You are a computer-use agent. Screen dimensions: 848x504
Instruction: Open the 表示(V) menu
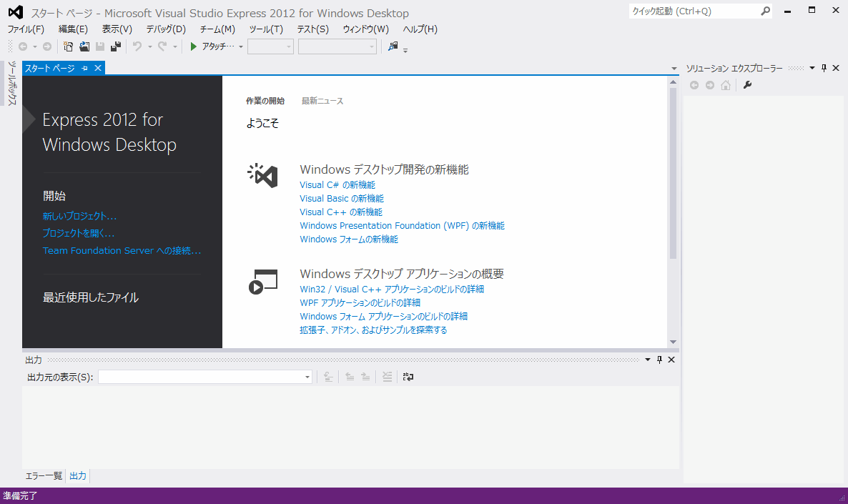tap(117, 29)
